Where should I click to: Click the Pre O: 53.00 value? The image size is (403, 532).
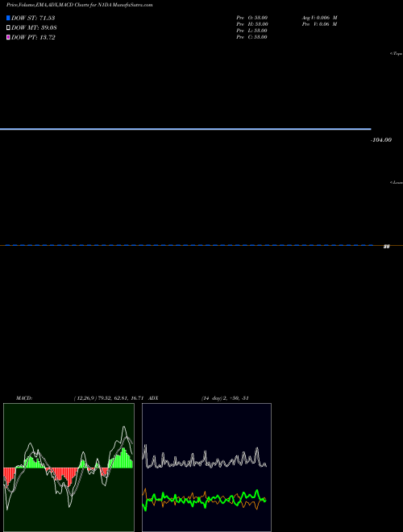[x=252, y=17]
